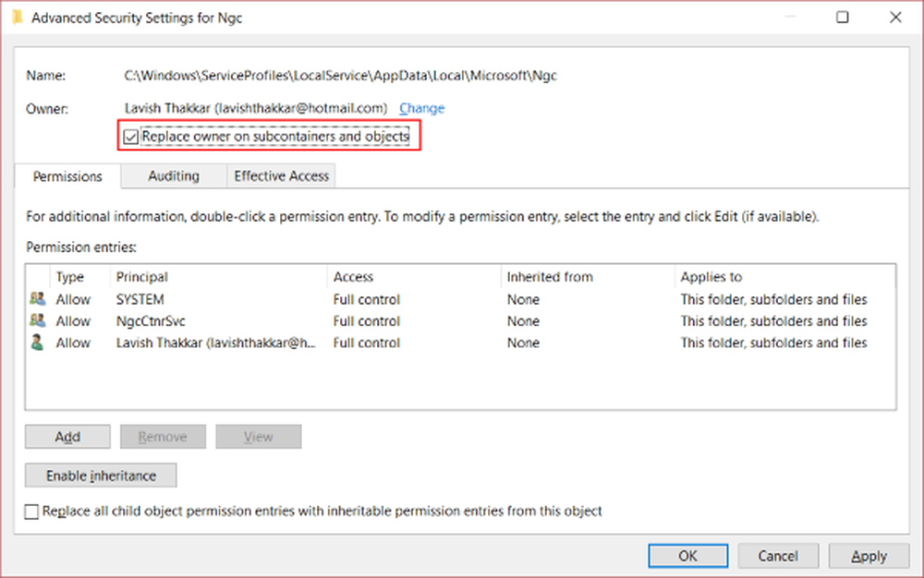This screenshot has height=578, width=924.
Task: Click the Inherited from column header
Action: 550,277
